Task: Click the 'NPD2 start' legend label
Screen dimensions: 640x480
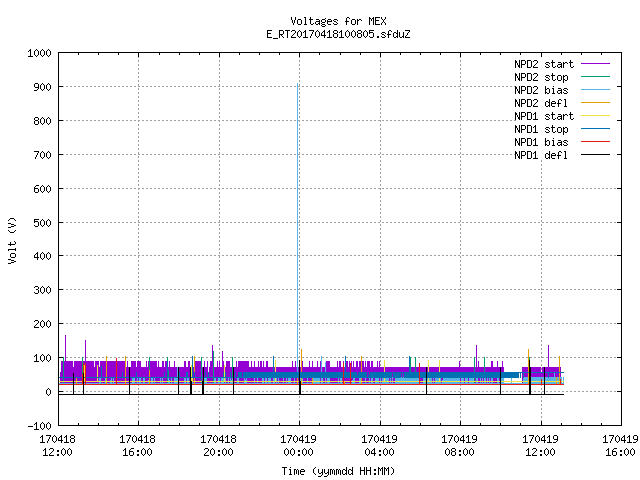Action: coord(544,64)
